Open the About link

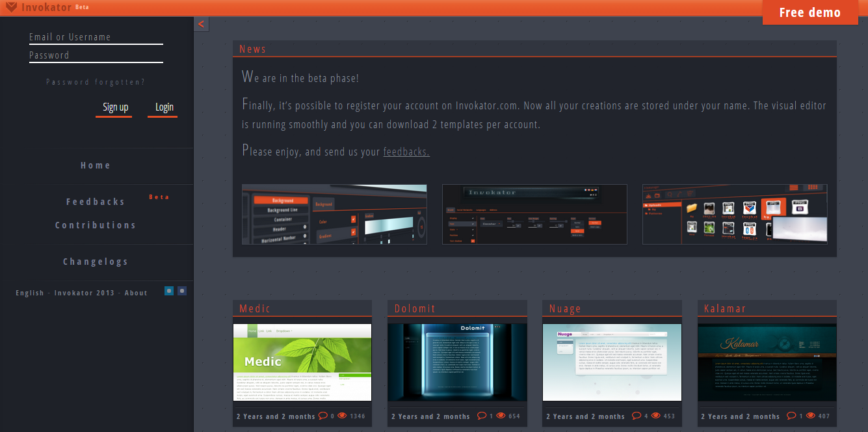136,293
